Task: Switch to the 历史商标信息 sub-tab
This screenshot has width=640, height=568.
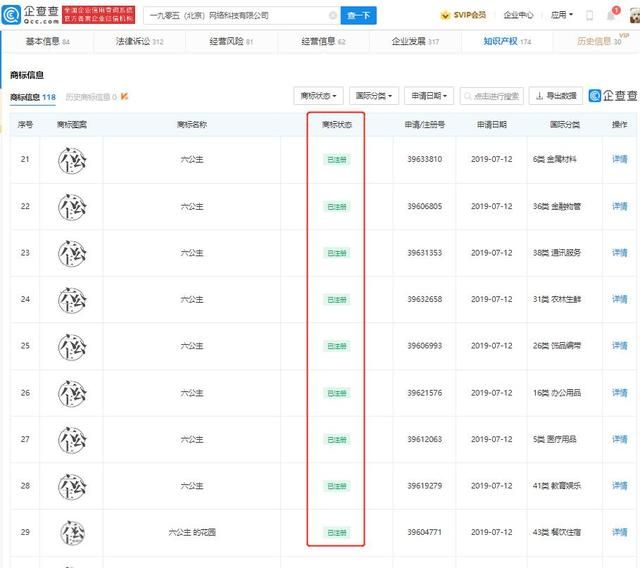Action: (90, 97)
